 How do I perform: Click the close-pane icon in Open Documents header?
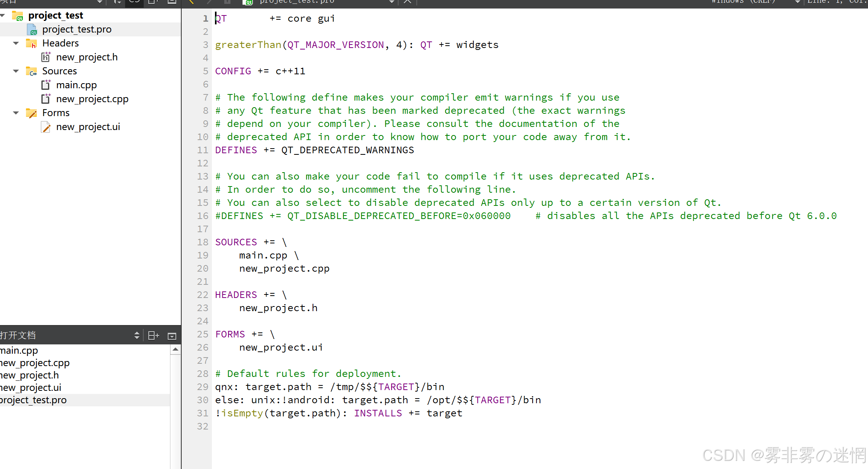[x=172, y=336]
